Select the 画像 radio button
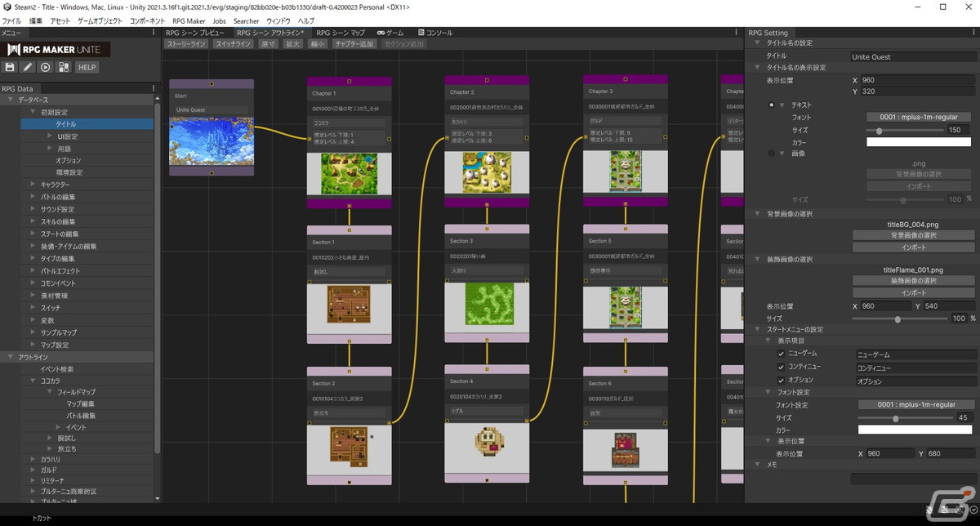Viewport: 980px width, 526px height. (x=772, y=153)
